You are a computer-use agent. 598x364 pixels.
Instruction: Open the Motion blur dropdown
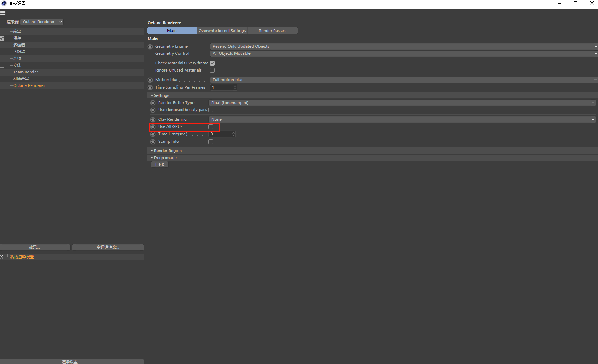pyautogui.click(x=404, y=80)
